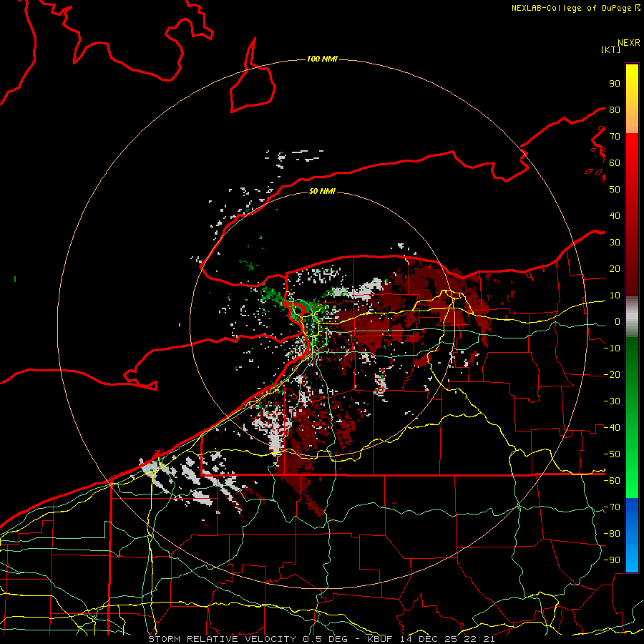This screenshot has width=644, height=644.
Task: Click the [KT] units label
Action: pos(611,49)
